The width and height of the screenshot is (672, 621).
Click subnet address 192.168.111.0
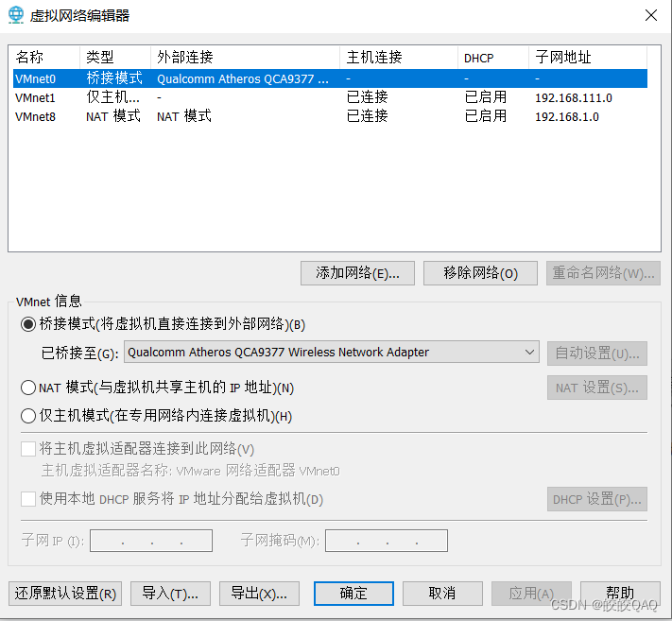pos(574,98)
